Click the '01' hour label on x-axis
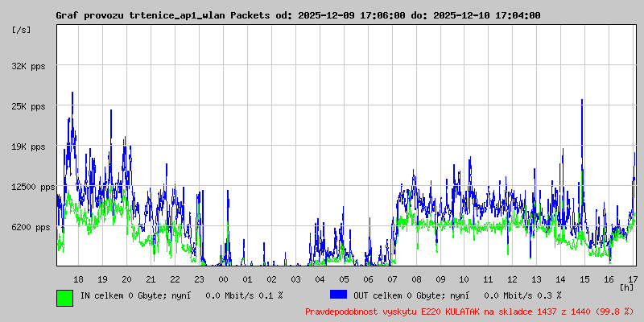 coord(247,279)
